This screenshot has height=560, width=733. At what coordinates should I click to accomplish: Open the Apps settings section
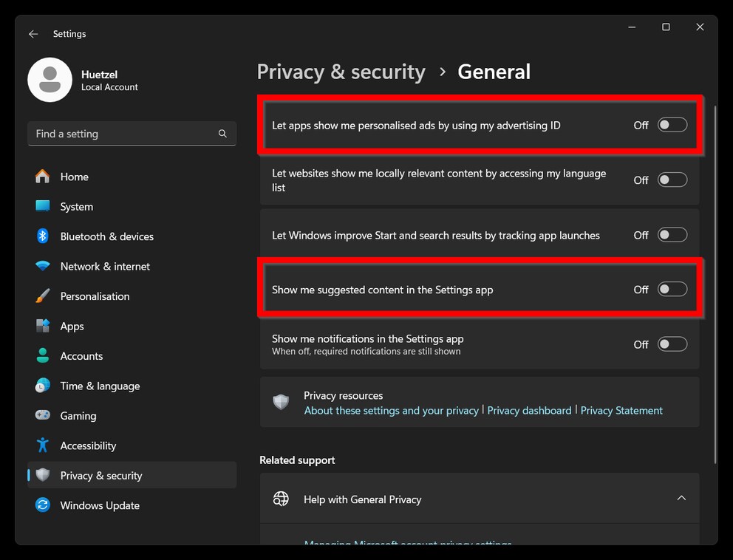click(72, 326)
